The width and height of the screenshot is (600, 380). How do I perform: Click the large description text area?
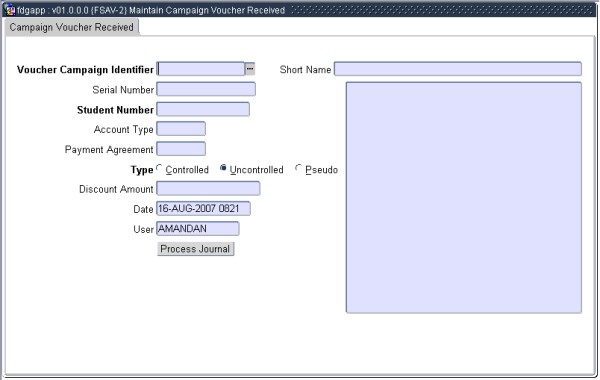coord(464,197)
